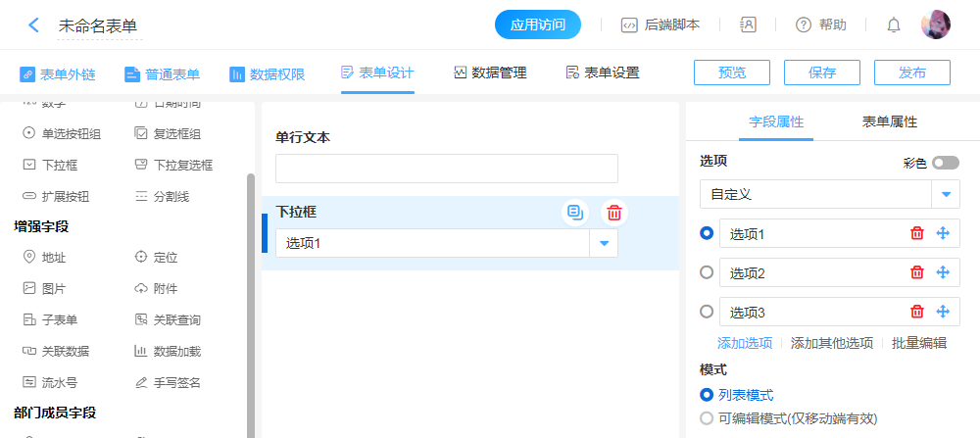The height and width of the screenshot is (438, 980).
Task: Choose 可编辑模式 radio option
Action: pos(707,418)
